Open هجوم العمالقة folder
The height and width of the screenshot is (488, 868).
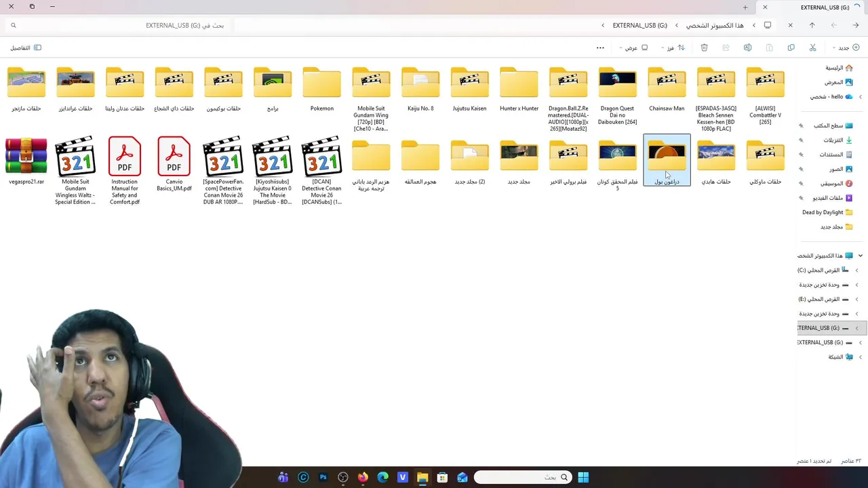420,163
